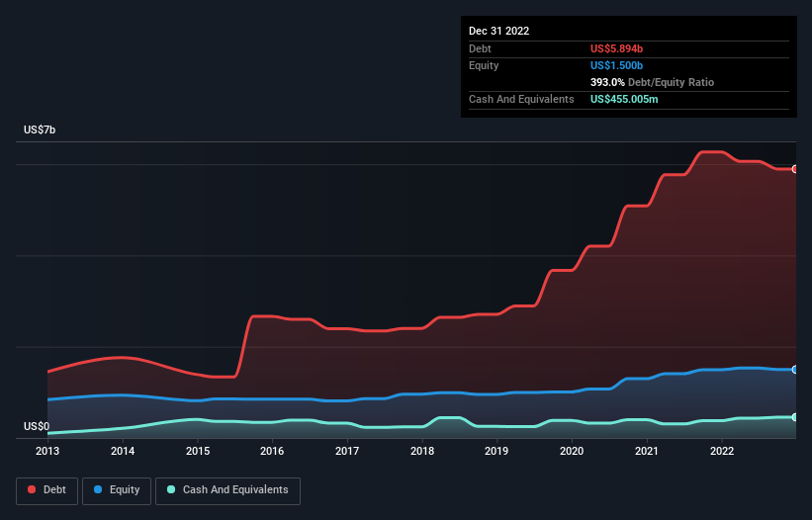Click the US$7b y-axis label
Image resolution: width=812 pixels, height=520 pixels.
click(40, 130)
